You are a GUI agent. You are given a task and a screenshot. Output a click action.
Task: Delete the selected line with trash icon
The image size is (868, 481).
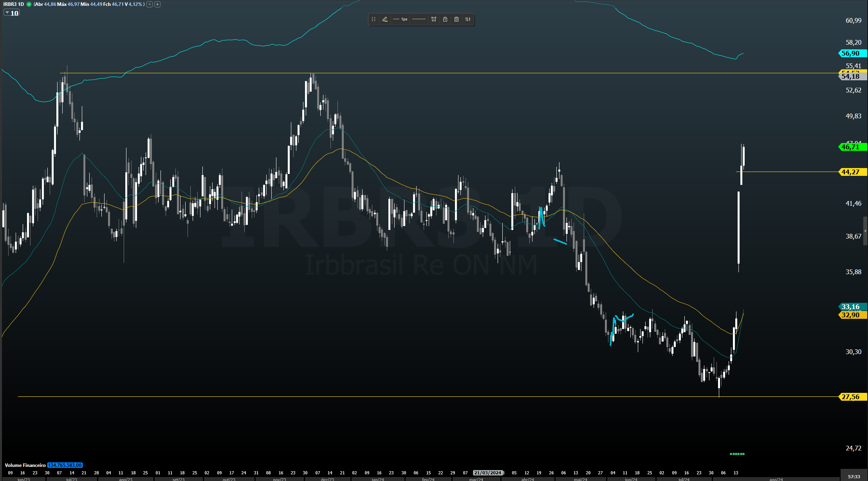tap(457, 19)
